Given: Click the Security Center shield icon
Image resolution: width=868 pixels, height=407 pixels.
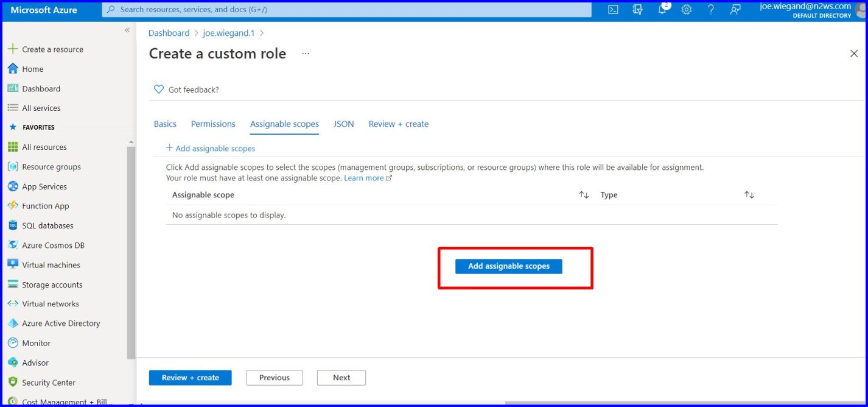Looking at the screenshot, I should pos(13,382).
